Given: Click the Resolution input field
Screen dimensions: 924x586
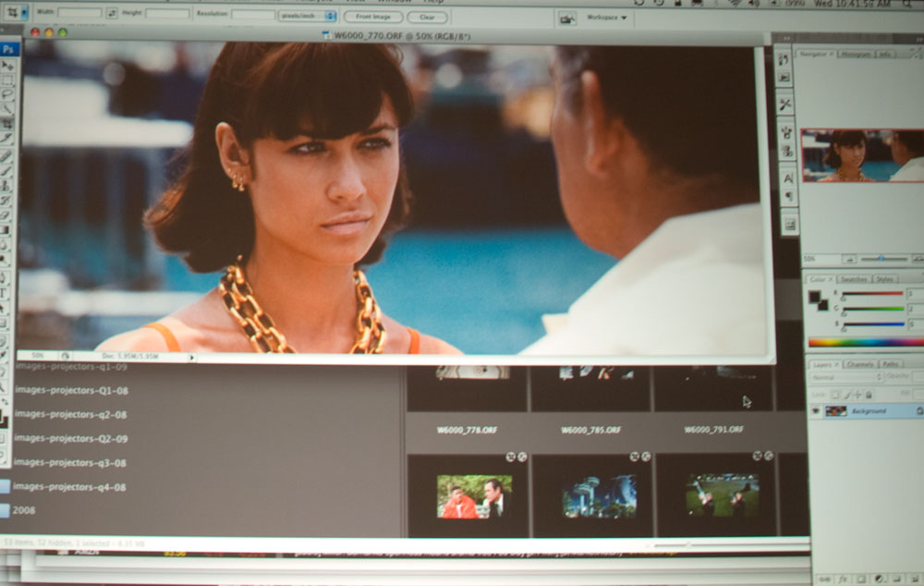Looking at the screenshot, I should point(253,14).
